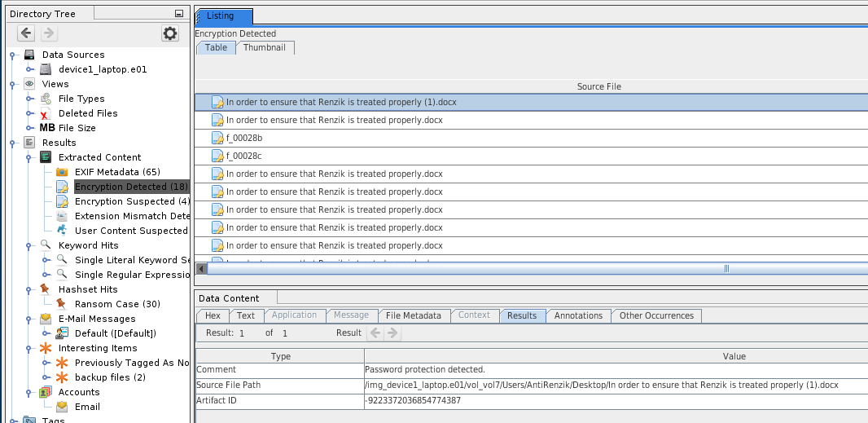Click the Keyword Hits magnifier icon
Viewport: 868px width, 423px height.
[46, 245]
